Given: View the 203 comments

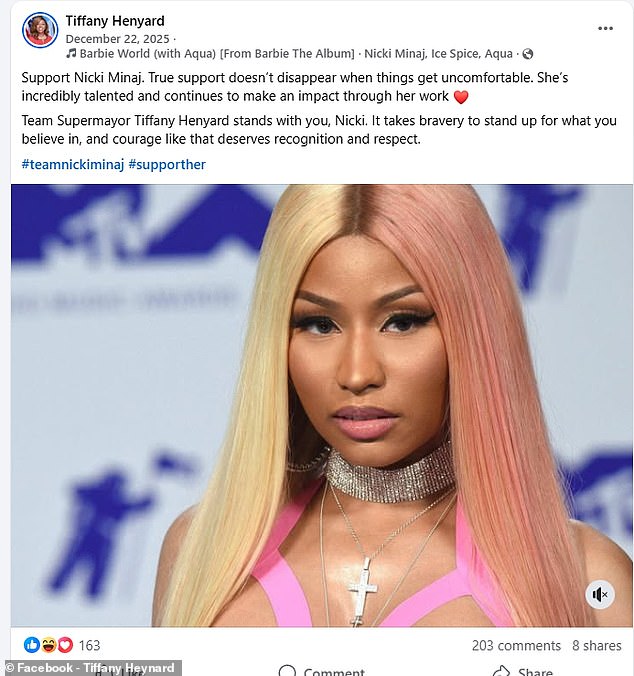Looking at the screenshot, I should [x=516, y=645].
